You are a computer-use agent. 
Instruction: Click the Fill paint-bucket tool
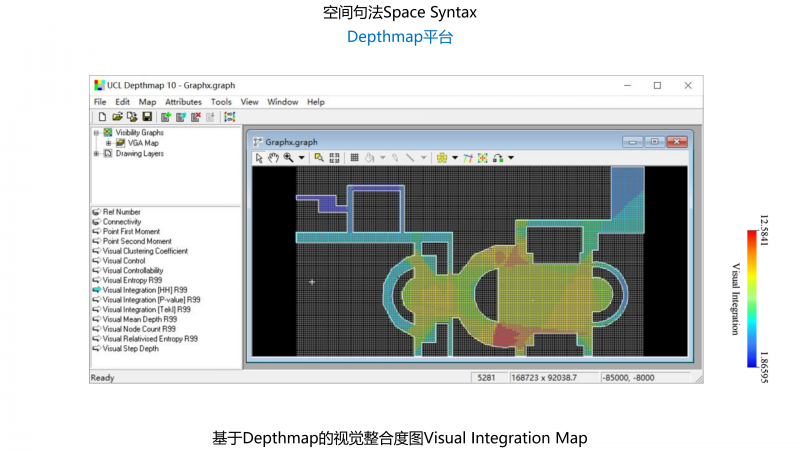click(369, 158)
